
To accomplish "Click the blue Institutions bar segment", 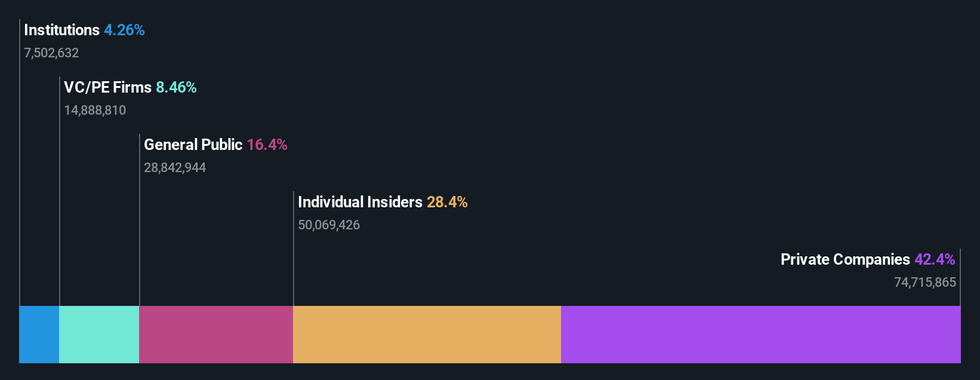I will pyautogui.click(x=39, y=335).
